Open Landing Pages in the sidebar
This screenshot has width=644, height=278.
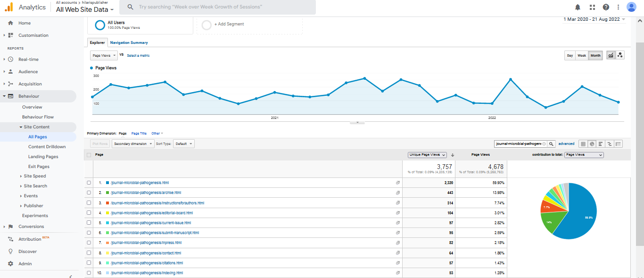point(43,157)
